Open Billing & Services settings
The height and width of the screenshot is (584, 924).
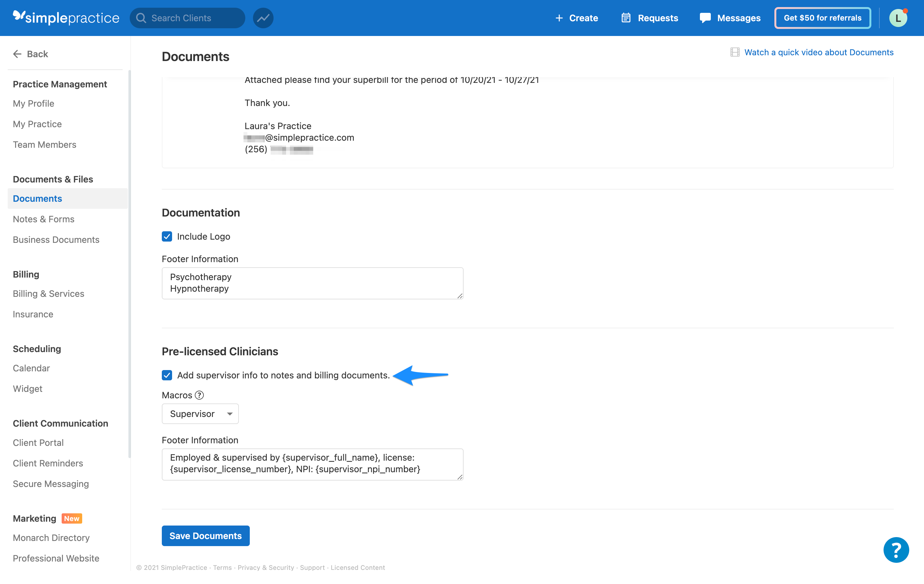[x=48, y=293]
